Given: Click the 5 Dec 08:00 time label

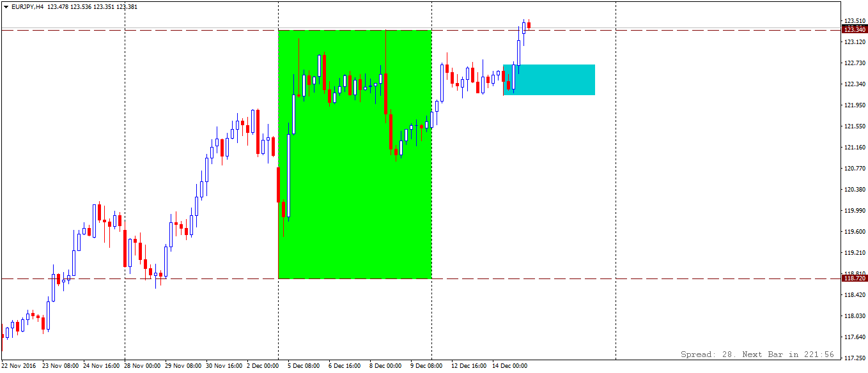Looking at the screenshot, I should [304, 366].
